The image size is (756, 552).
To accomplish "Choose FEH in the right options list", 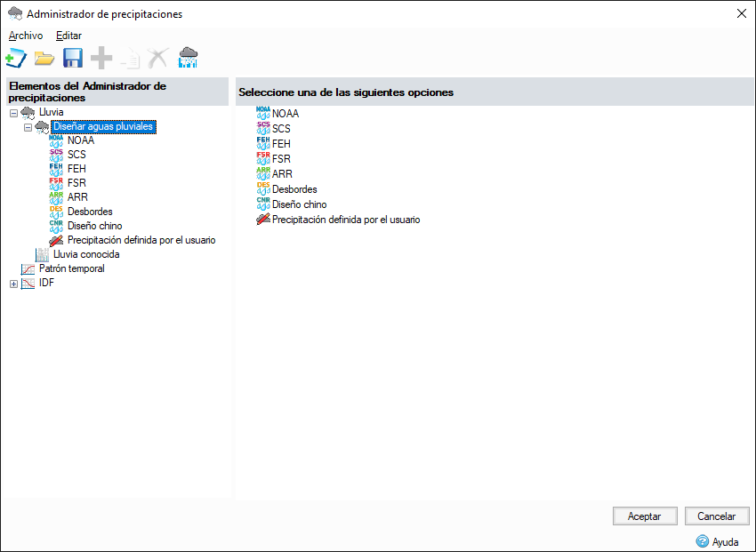I will [281, 144].
